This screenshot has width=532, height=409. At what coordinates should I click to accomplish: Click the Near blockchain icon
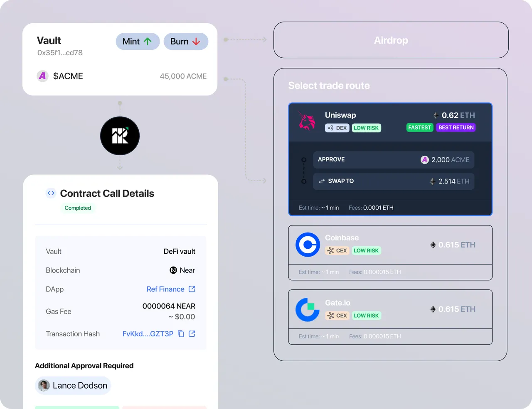coord(173,270)
